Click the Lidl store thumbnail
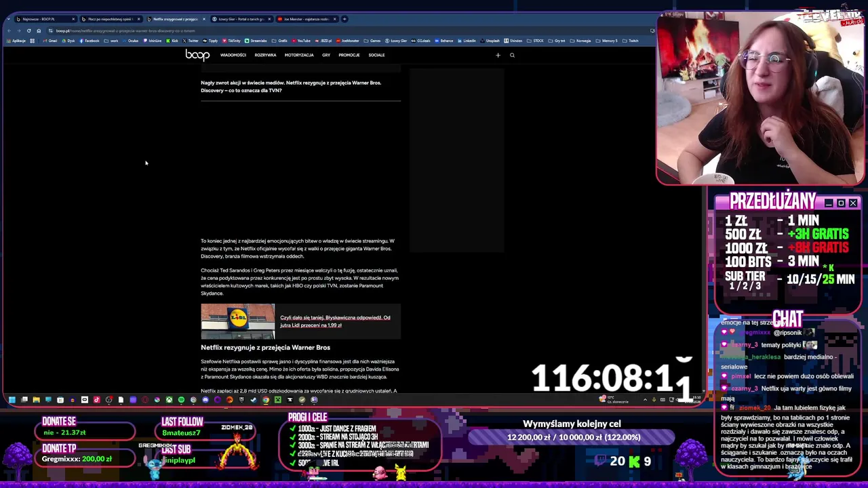Screen dimensions: 868x488 tap(238, 321)
